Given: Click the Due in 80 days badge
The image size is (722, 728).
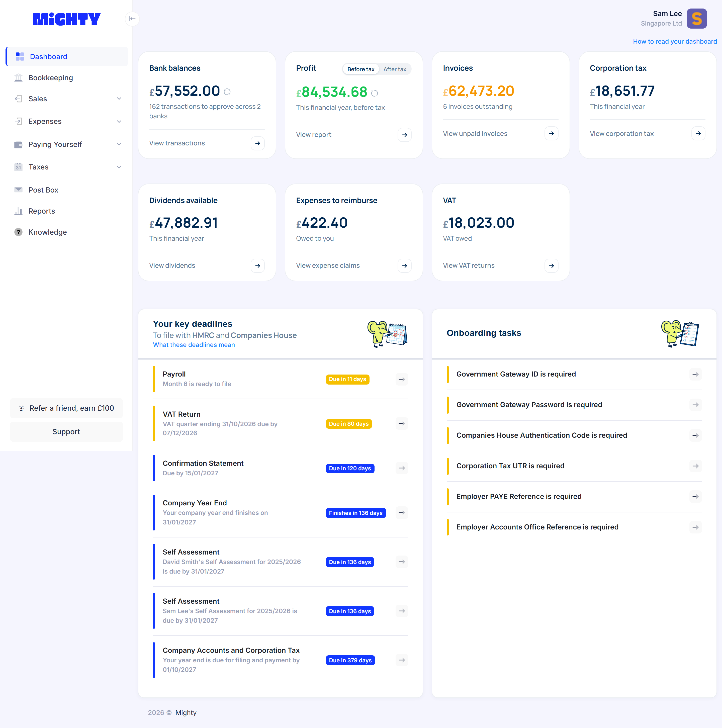Looking at the screenshot, I should pos(348,424).
